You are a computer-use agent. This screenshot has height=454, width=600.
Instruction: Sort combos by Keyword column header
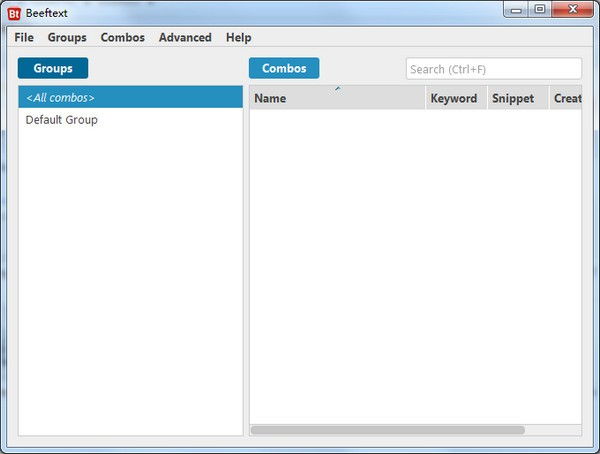(456, 98)
